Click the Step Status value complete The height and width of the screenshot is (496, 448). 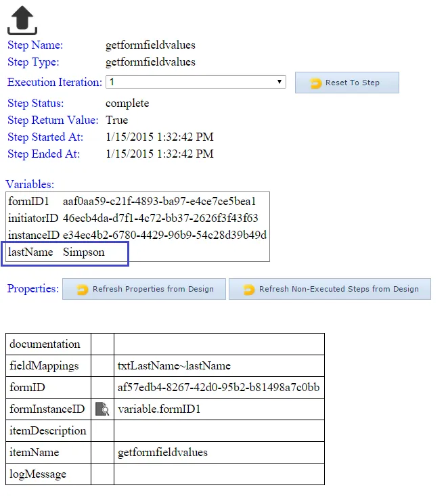coord(127,104)
